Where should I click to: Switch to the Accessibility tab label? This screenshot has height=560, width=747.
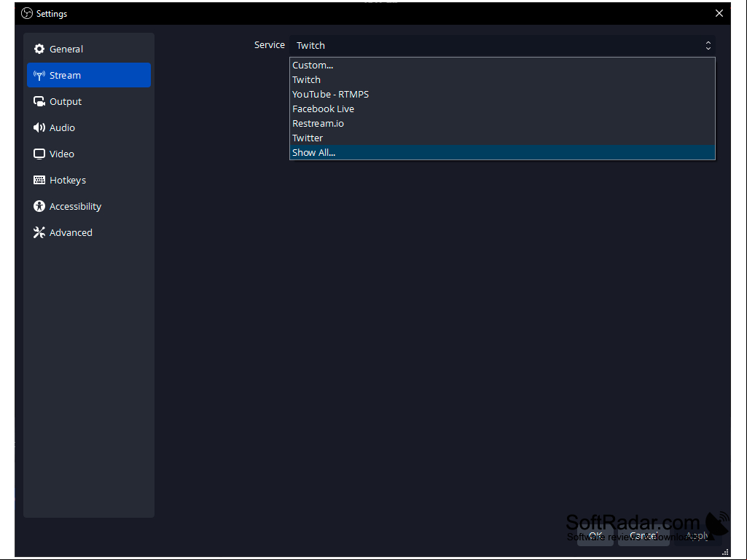[x=75, y=206]
